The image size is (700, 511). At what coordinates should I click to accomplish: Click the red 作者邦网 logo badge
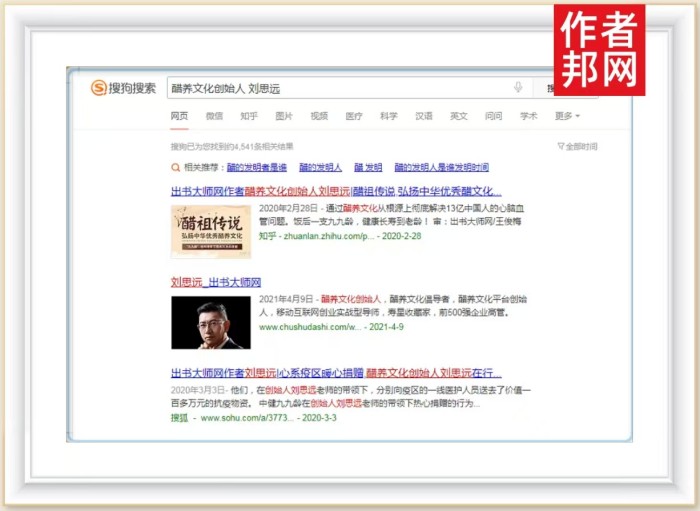[x=600, y=50]
